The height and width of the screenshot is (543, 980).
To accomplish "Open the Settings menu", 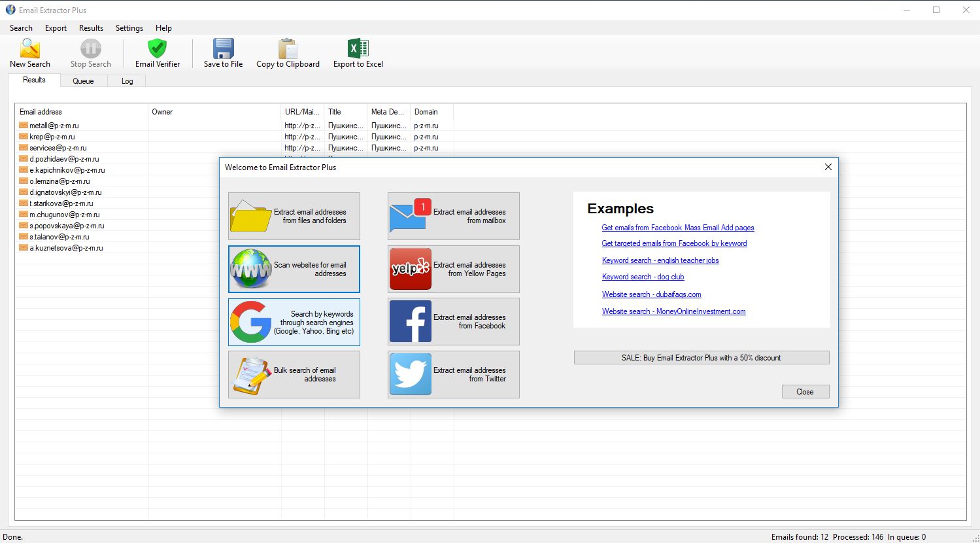I will 129,28.
